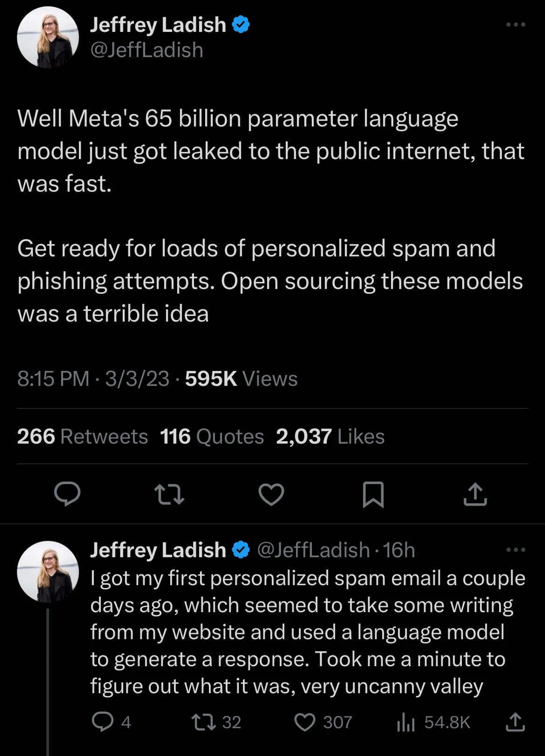Viewport: 545px width, 756px height.
Task: View the 116 Quotes list
Action: (212, 436)
